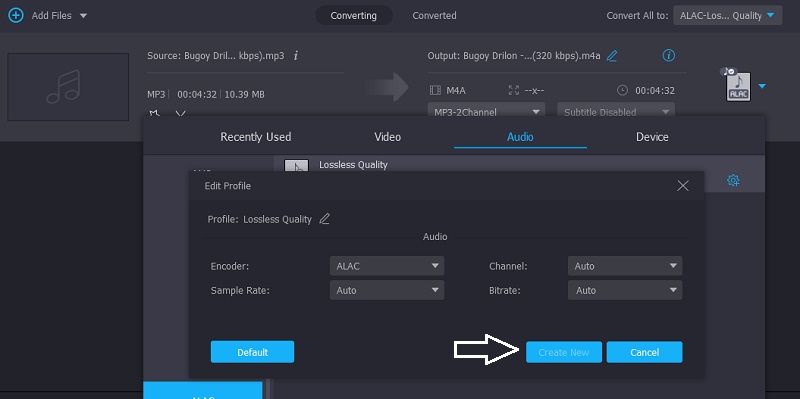Viewport: 800px width, 399px height.
Task: Open the Add Files dropdown arrow
Action: coord(83,16)
